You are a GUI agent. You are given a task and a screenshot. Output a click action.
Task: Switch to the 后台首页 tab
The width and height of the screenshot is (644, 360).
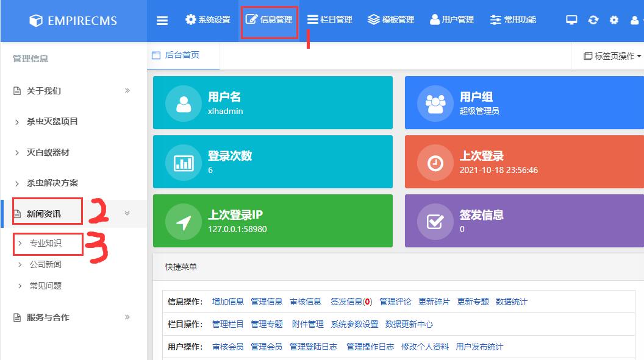tap(181, 55)
